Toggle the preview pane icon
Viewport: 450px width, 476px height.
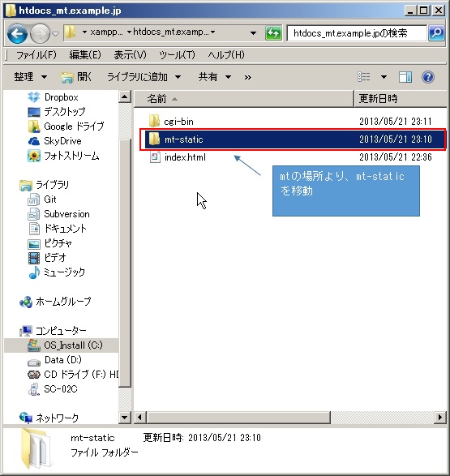405,77
